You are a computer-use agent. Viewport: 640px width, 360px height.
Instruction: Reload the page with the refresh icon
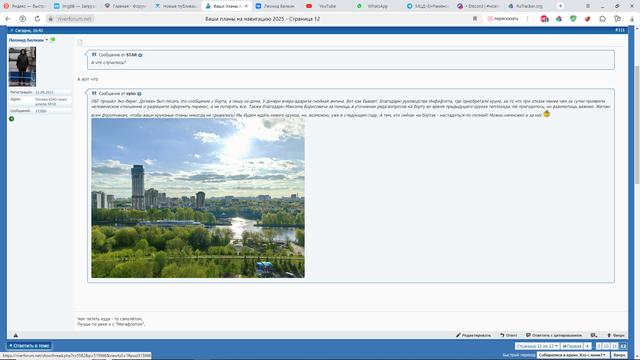(37, 19)
